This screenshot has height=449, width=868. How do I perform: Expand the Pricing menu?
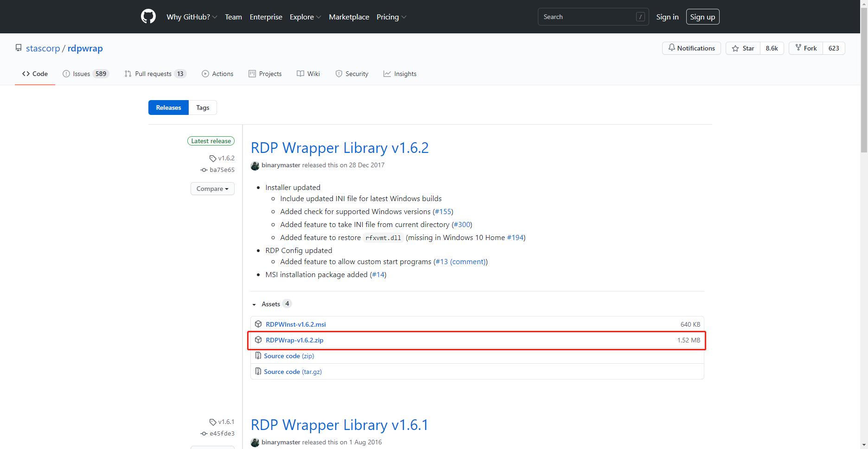click(x=391, y=17)
